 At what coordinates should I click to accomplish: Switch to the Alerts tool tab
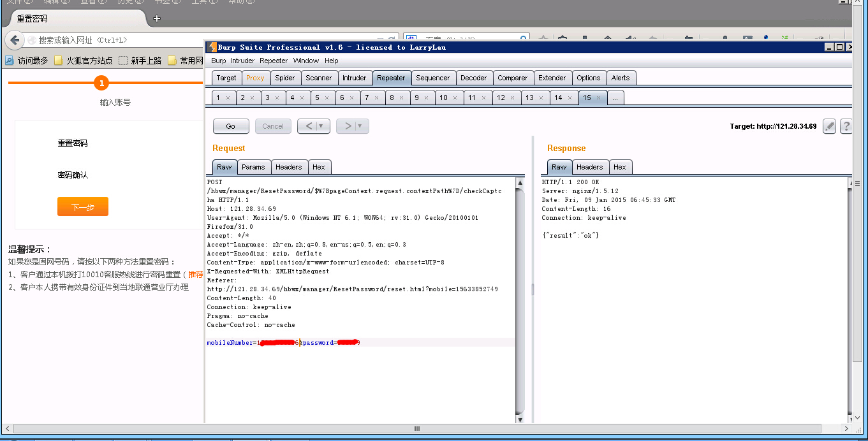tap(621, 78)
